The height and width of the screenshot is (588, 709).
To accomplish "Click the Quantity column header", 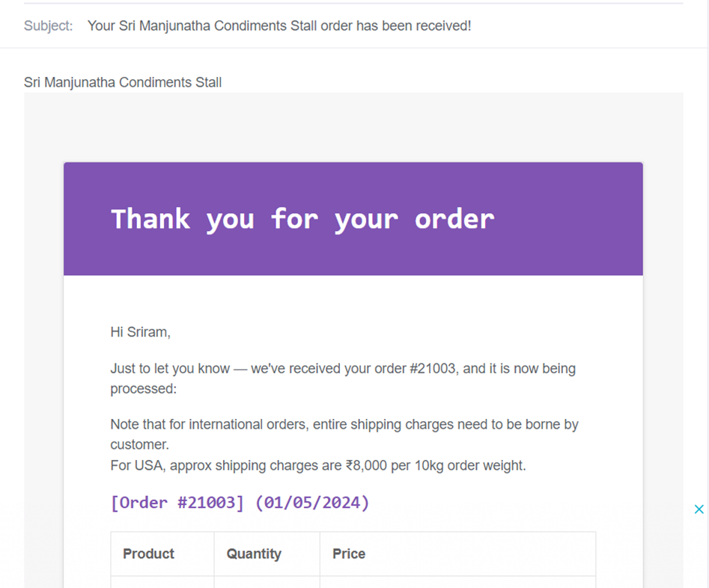I will click(x=254, y=554).
